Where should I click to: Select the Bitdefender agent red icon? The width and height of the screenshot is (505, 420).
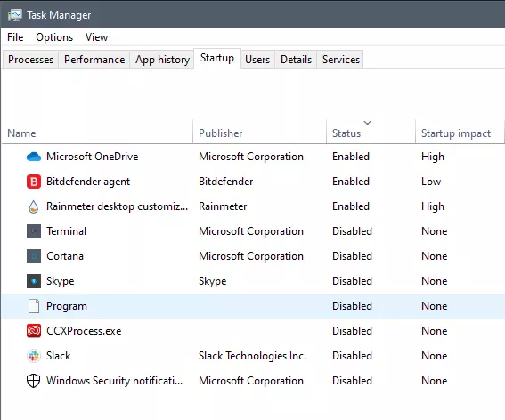pyautogui.click(x=34, y=182)
